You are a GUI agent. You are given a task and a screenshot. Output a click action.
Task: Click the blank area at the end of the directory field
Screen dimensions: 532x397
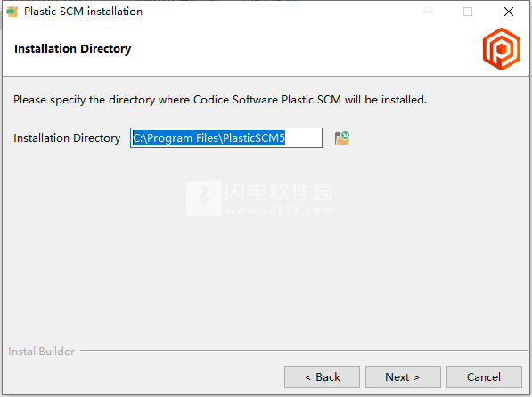(303, 138)
